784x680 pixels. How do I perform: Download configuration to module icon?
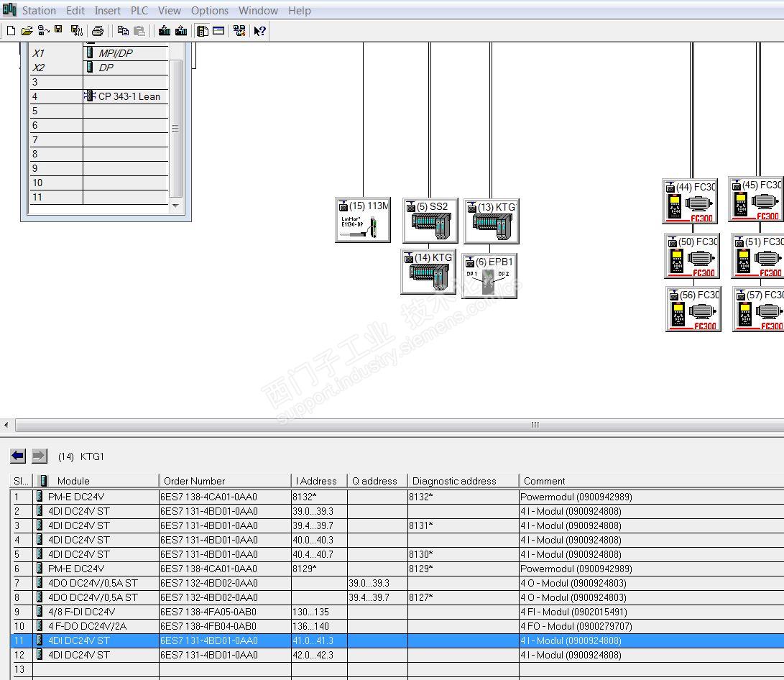(x=165, y=31)
